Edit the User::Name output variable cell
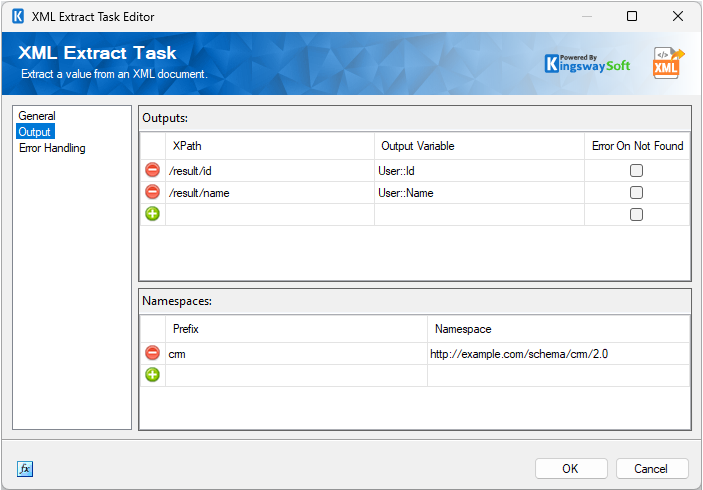 tap(478, 193)
